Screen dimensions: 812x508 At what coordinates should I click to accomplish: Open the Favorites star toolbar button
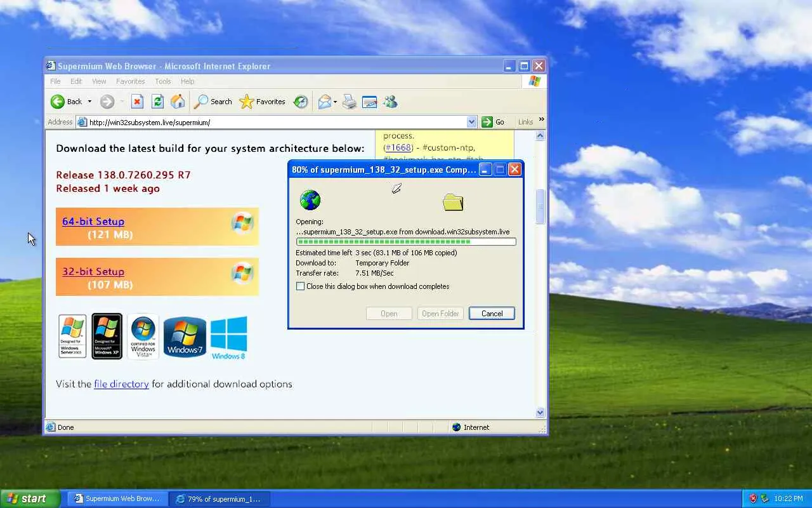pos(263,102)
